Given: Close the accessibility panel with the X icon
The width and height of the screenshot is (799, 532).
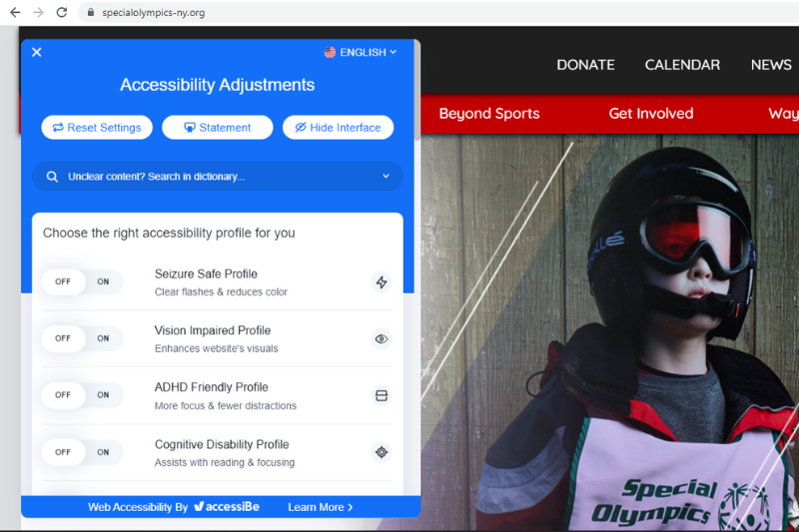Looking at the screenshot, I should (37, 52).
